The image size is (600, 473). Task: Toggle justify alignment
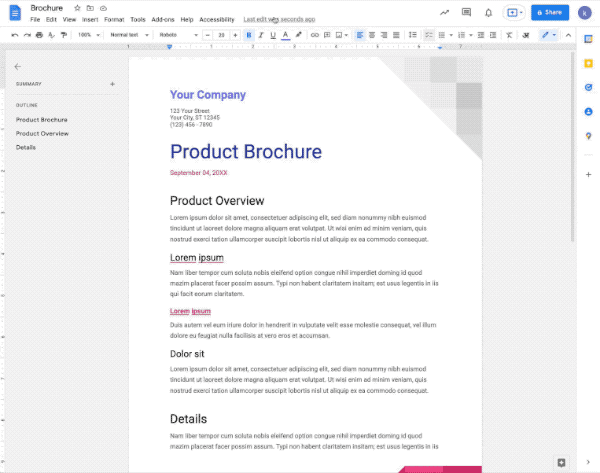pos(396,35)
